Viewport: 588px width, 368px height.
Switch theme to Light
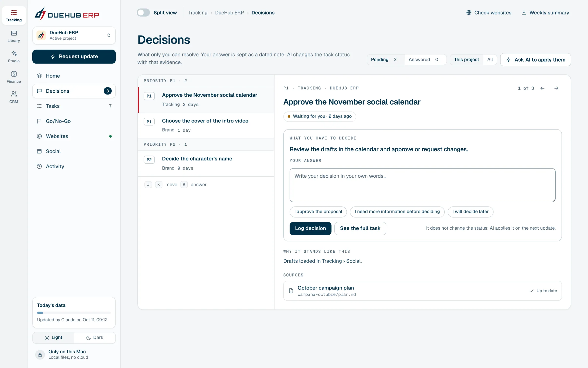click(53, 338)
